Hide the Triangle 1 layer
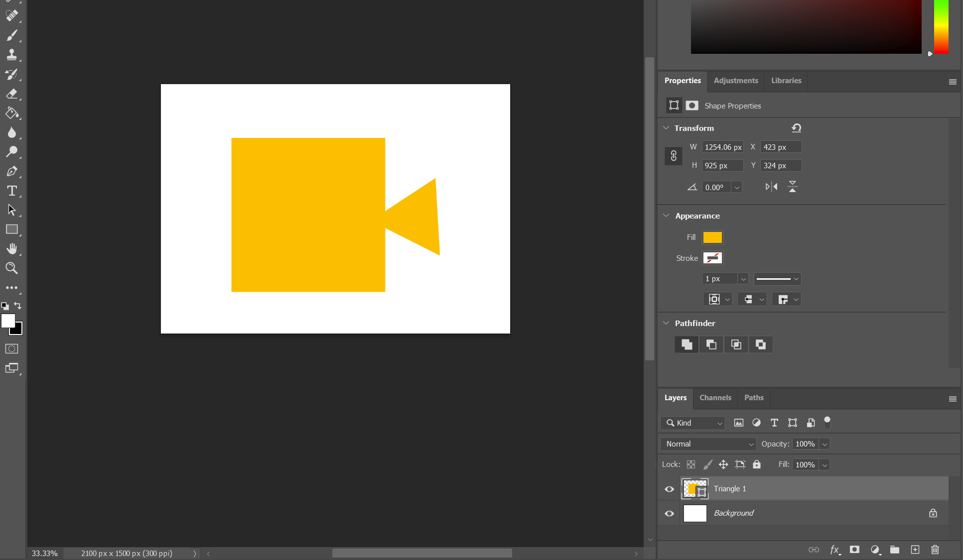963x560 pixels. 670,489
